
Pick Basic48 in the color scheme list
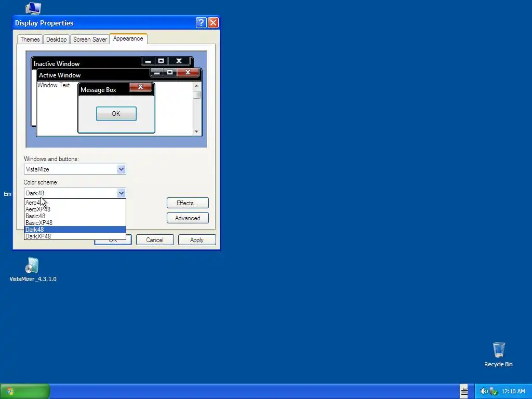[x=75, y=216]
